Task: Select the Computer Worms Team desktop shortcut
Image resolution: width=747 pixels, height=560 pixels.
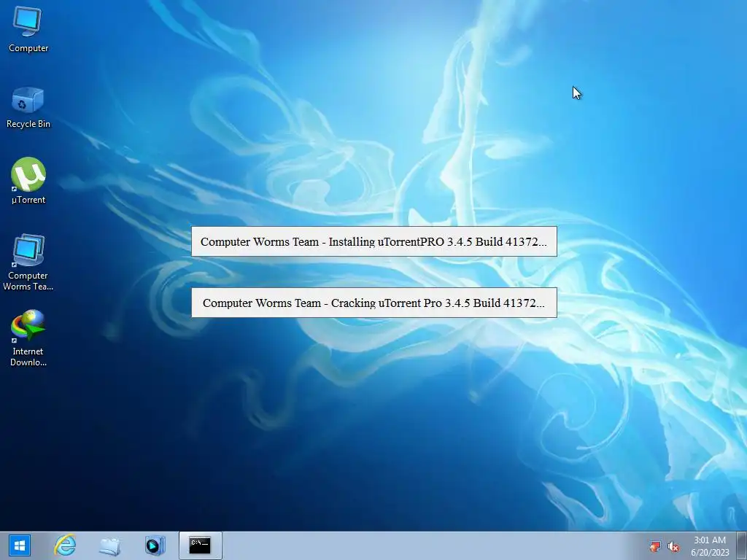Action: (x=28, y=262)
